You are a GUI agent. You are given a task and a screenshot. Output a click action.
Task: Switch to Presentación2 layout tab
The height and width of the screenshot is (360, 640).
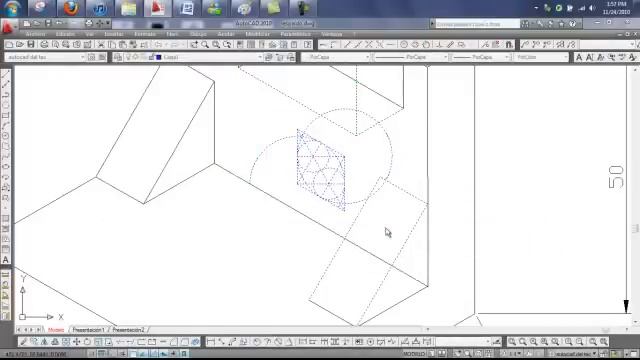128,330
